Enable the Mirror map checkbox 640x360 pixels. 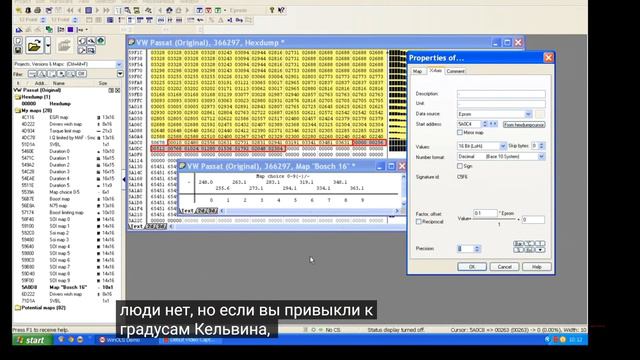point(460,133)
